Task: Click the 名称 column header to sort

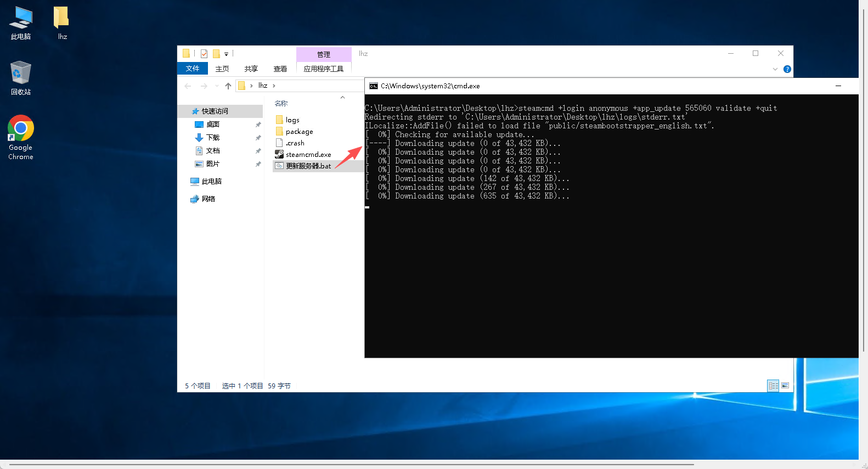Action: click(281, 104)
